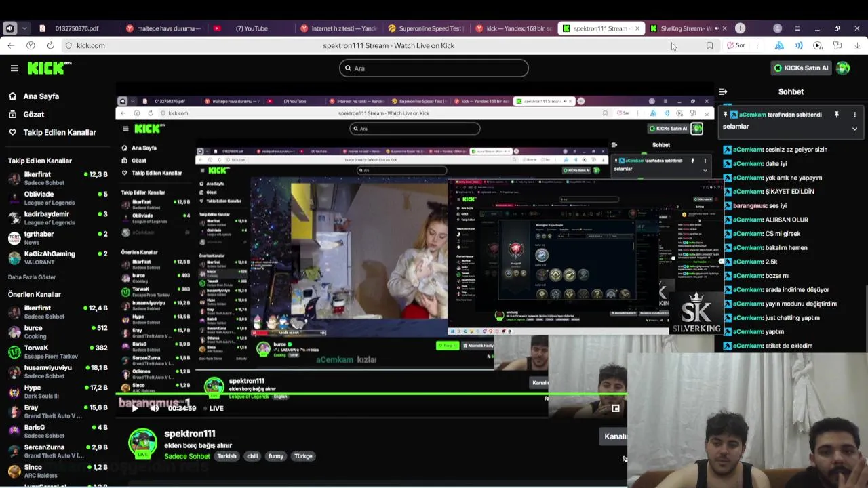
Task: Click the Yandex Y icon beside the reload button
Action: 31,45
